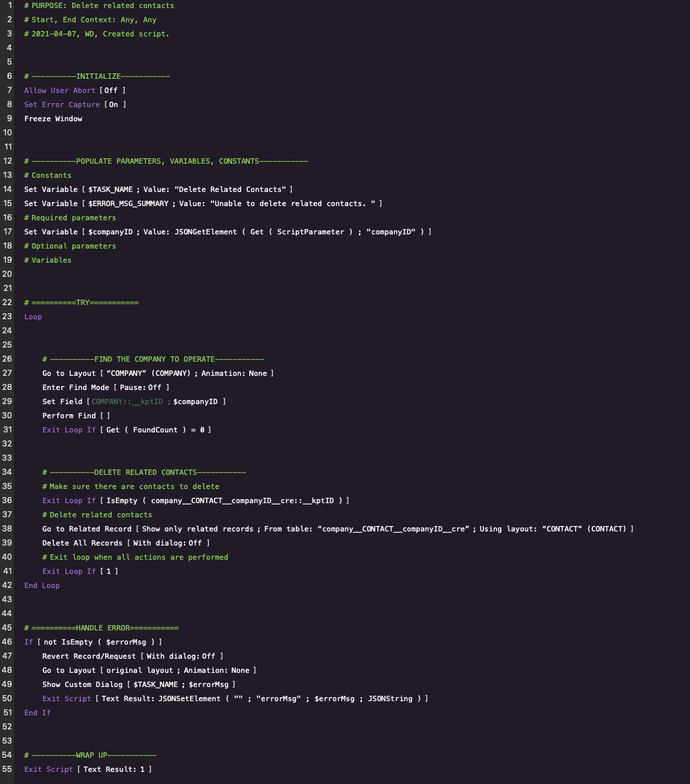Click the "Delete All Records" step

pyautogui.click(x=126, y=543)
